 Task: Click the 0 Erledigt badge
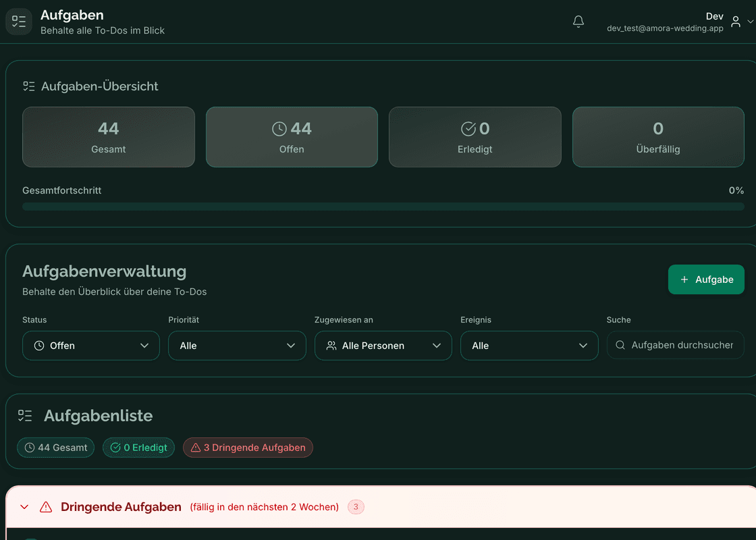point(139,448)
